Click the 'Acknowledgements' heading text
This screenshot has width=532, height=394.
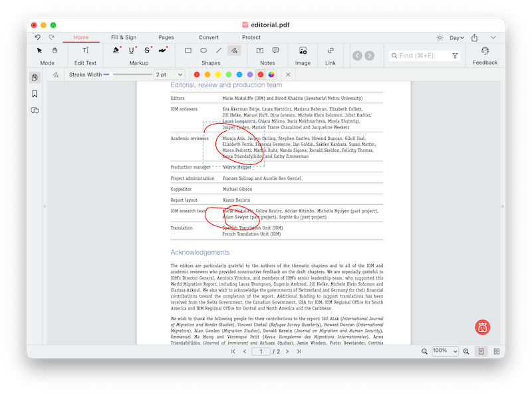(x=200, y=252)
